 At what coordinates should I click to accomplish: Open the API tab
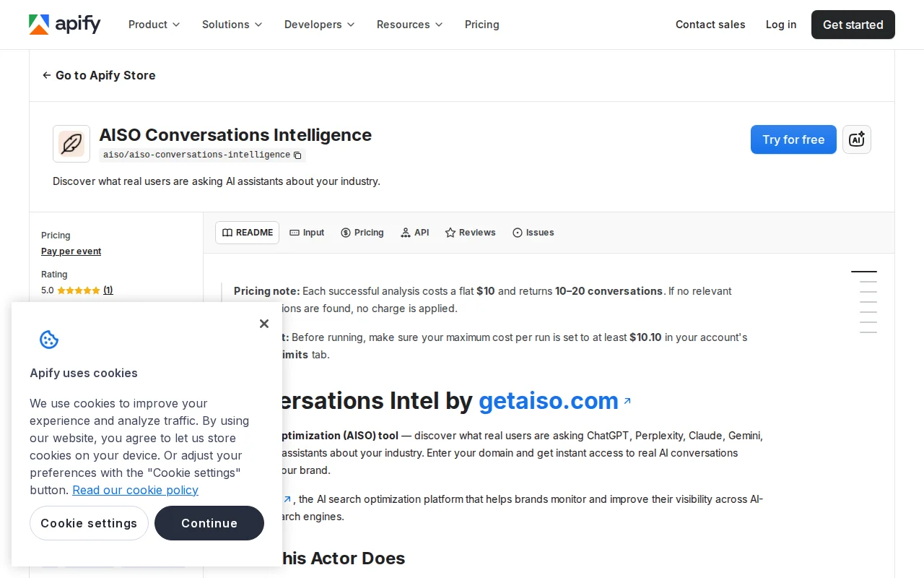415,233
